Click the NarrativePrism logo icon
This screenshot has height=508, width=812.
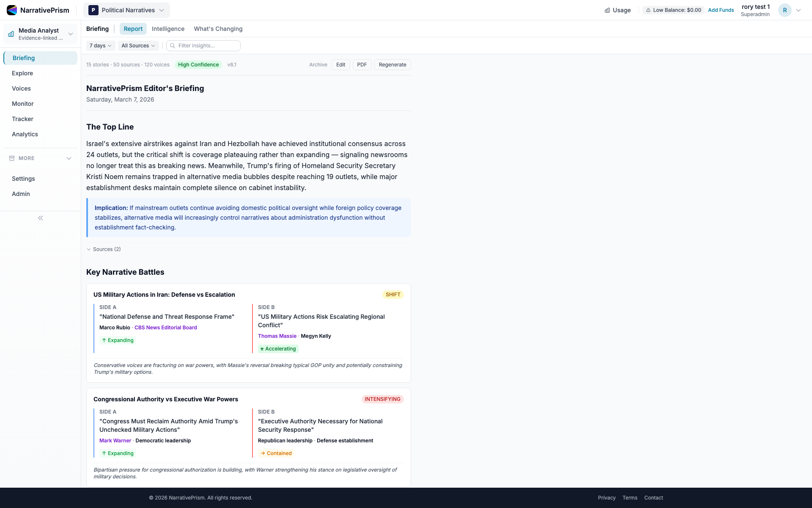point(11,10)
